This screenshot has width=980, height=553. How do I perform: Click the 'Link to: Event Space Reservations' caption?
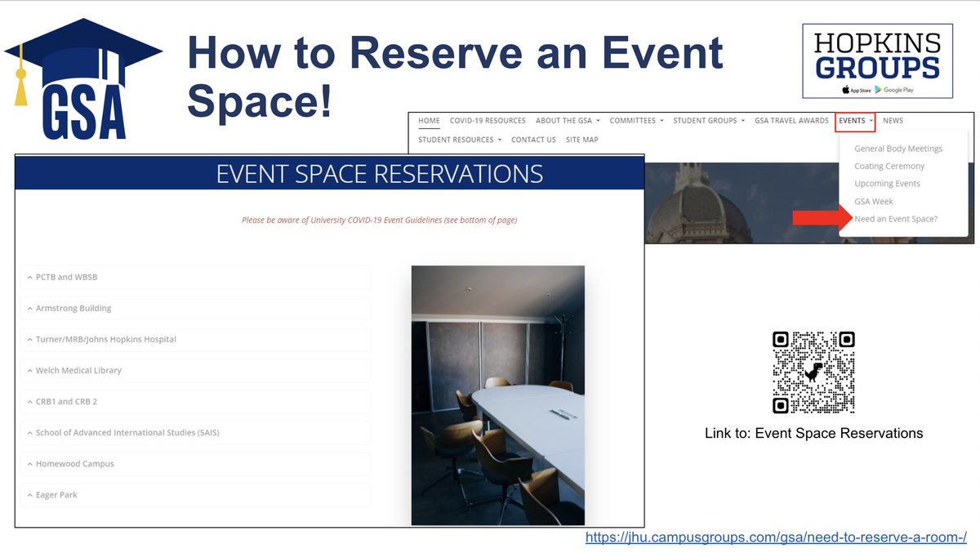(813, 433)
